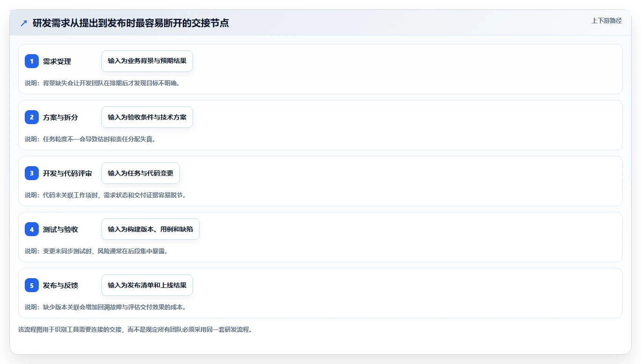Screen dimensions: 641x364
Task: Select the 发布与反馈 step title
Action: click(60, 286)
